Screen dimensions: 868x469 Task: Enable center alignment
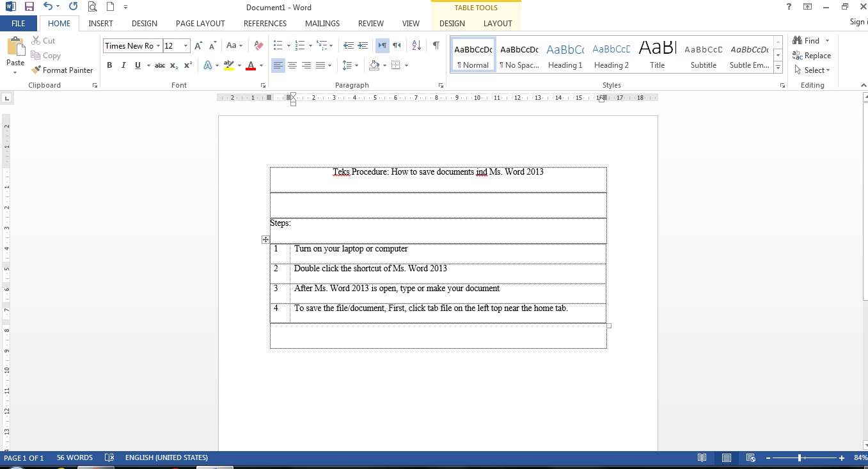[292, 65]
